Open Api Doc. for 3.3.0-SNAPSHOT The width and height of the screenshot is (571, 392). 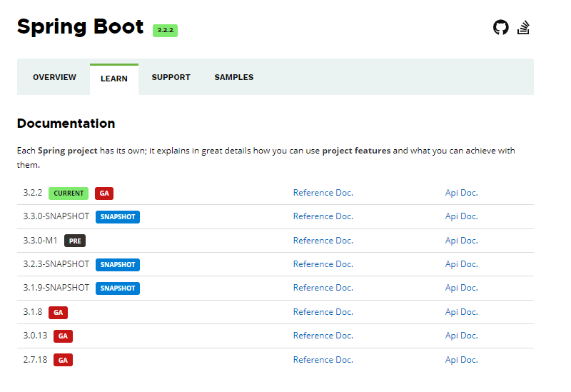click(x=461, y=216)
